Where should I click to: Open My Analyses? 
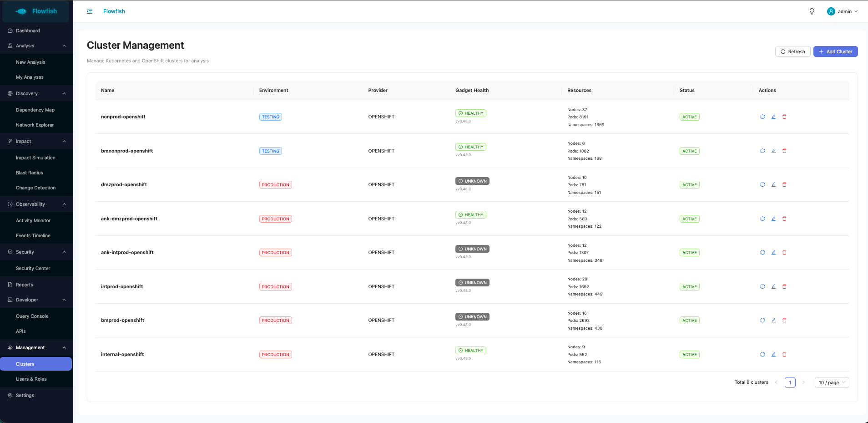coord(36,77)
